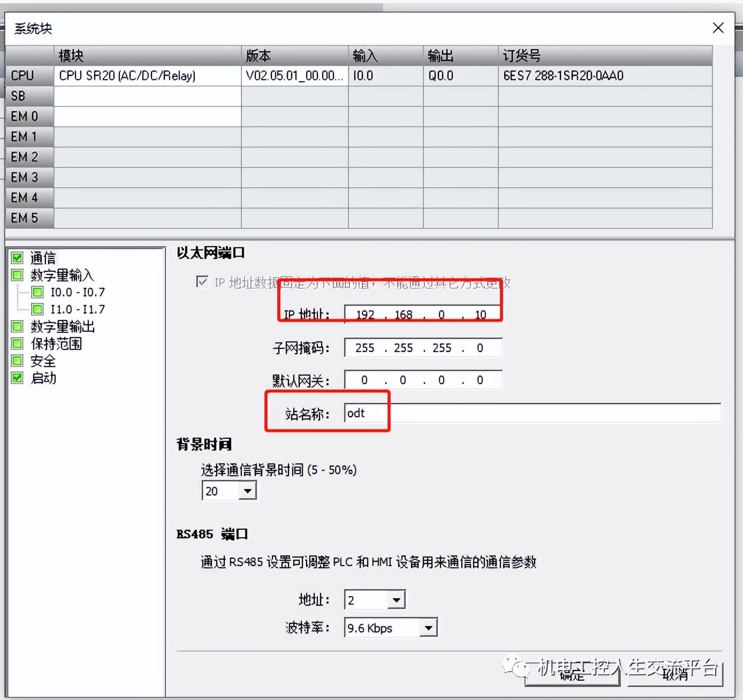The image size is (743, 700).
Task: Select the 通信 tree node
Action: click(43, 258)
